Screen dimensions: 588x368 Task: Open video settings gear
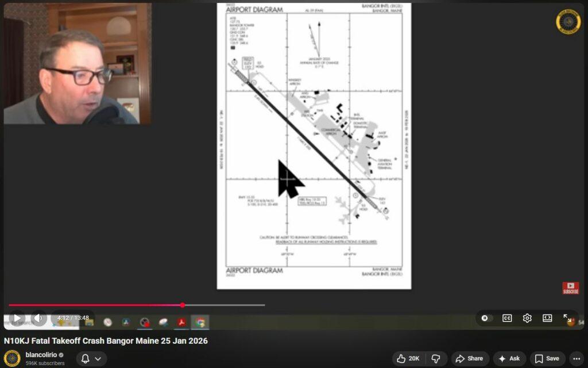527,318
